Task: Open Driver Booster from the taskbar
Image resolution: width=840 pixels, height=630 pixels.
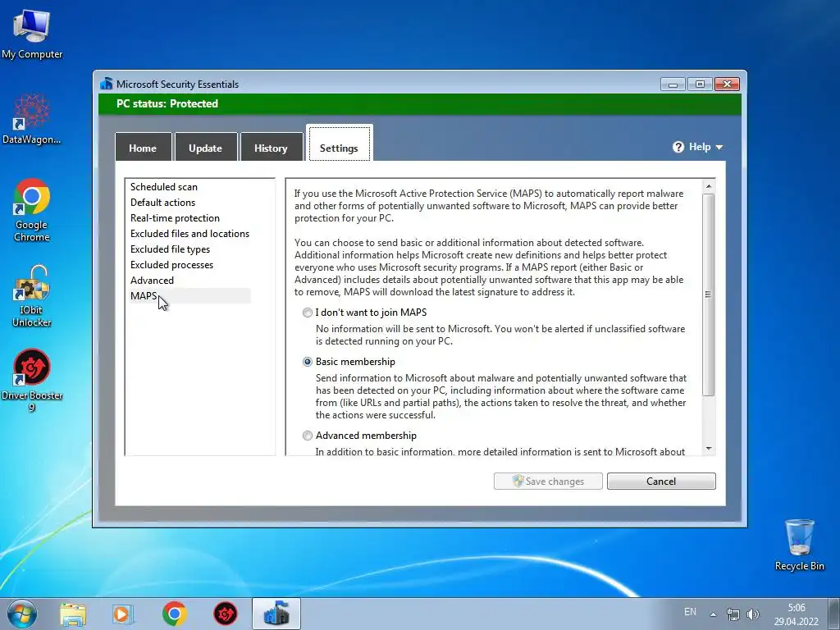Action: click(x=226, y=614)
